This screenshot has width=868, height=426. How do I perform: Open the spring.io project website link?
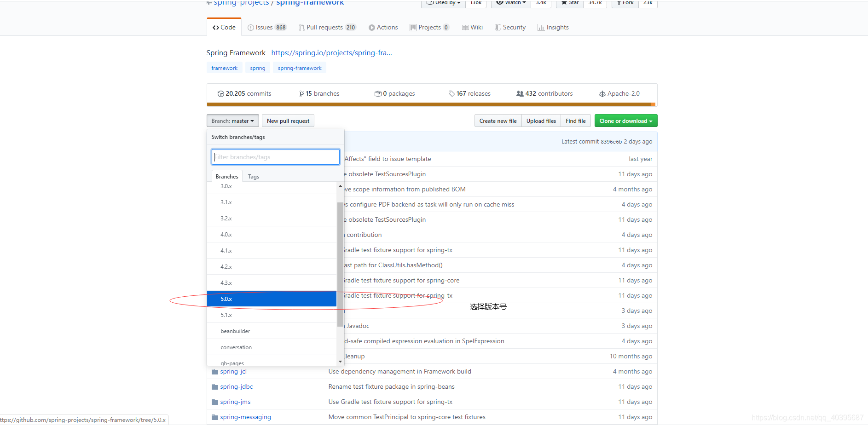331,53
